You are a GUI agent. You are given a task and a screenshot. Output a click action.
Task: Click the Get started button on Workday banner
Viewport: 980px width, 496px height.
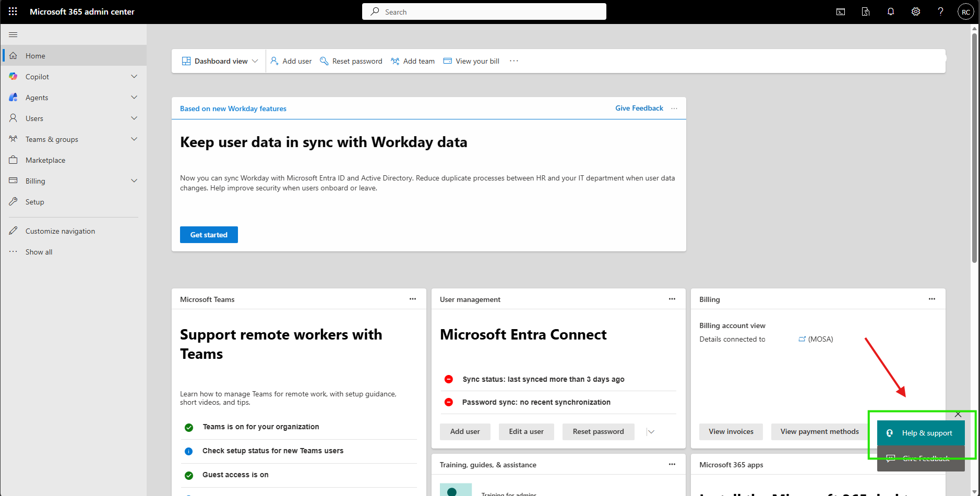click(x=209, y=234)
